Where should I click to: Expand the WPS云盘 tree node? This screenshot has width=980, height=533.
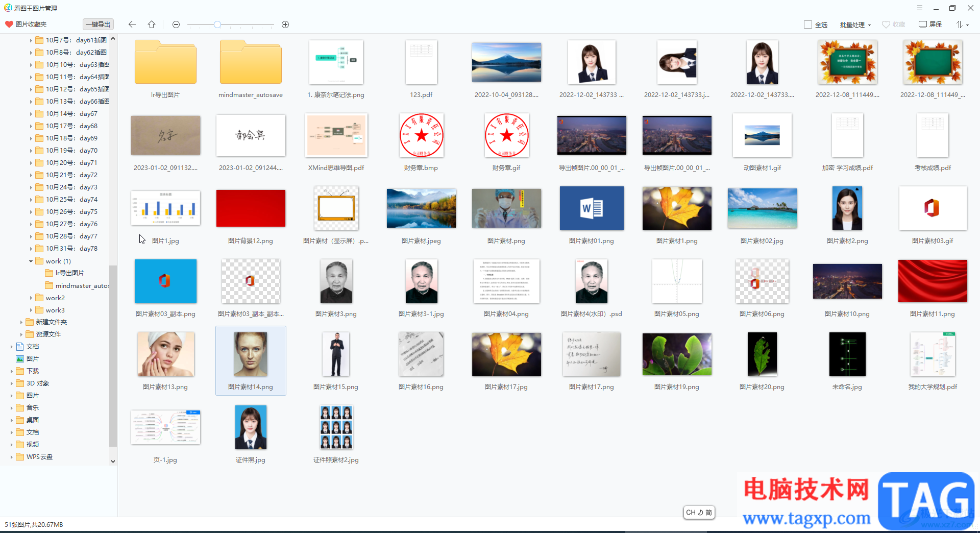11,457
